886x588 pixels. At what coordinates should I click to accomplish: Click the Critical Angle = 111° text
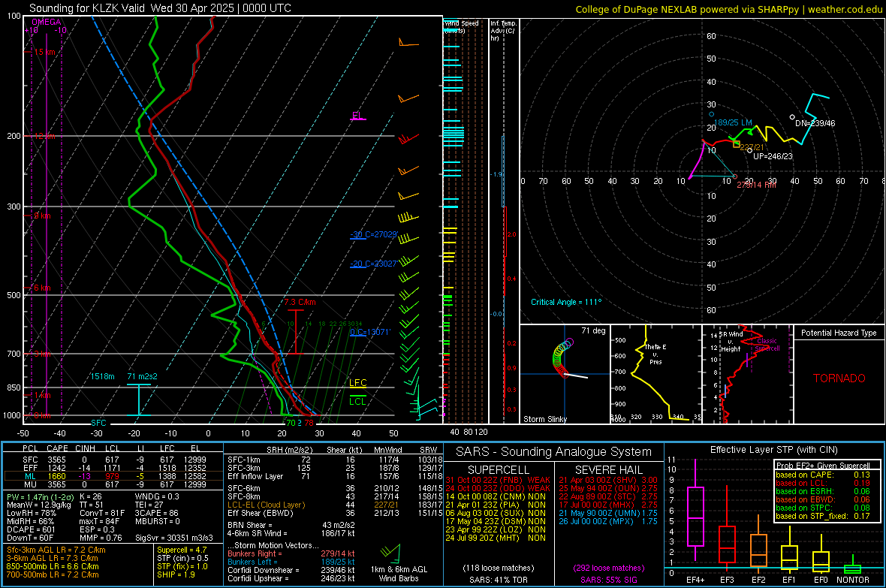(566, 302)
